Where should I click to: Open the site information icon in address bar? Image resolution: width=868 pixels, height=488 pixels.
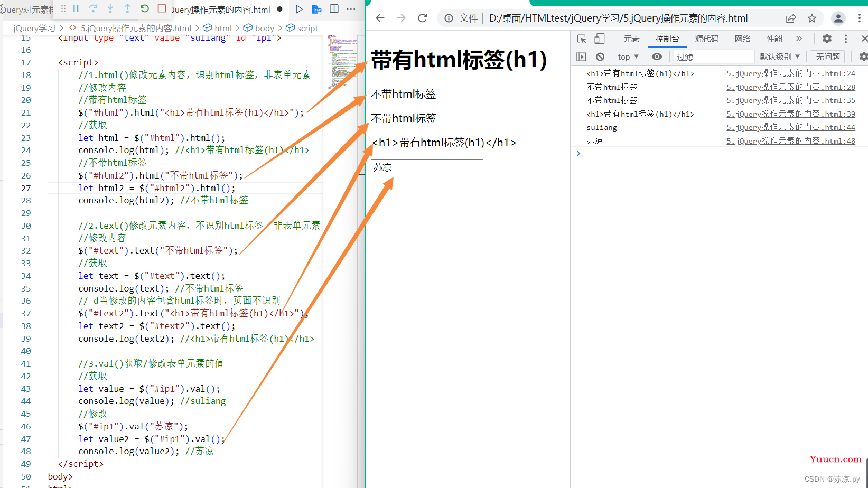coord(449,18)
